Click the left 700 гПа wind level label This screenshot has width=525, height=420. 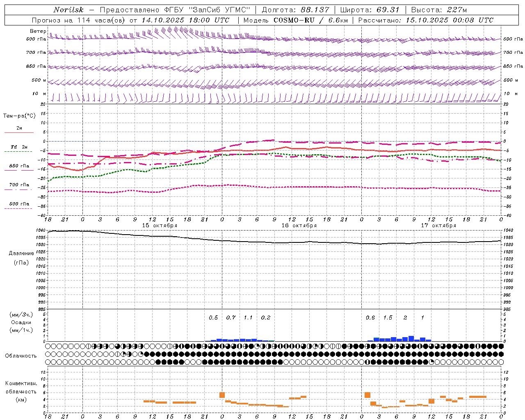(36, 52)
